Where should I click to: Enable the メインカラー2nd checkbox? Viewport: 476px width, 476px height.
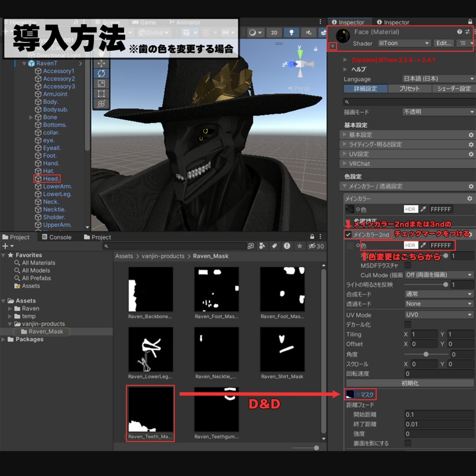[x=348, y=235]
